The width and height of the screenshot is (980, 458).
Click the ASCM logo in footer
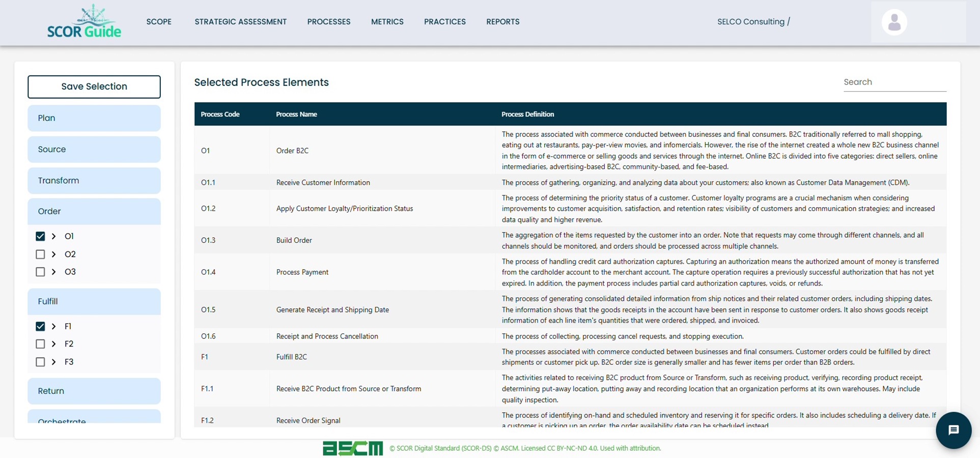tap(352, 448)
